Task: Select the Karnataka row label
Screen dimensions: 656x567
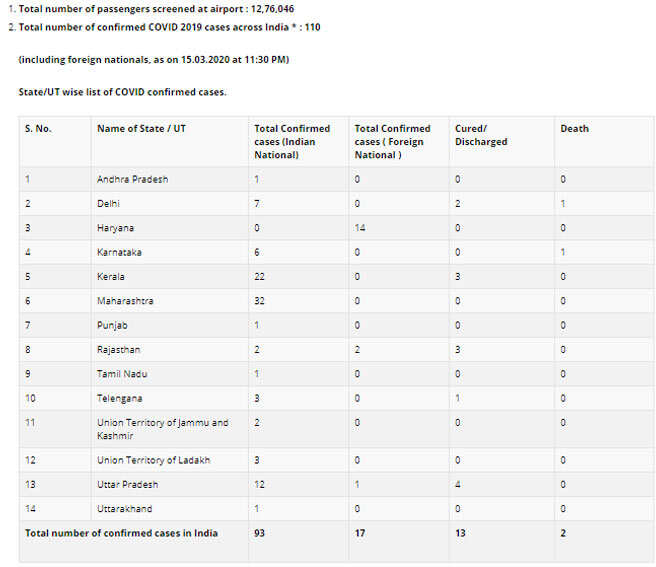Action: click(119, 252)
